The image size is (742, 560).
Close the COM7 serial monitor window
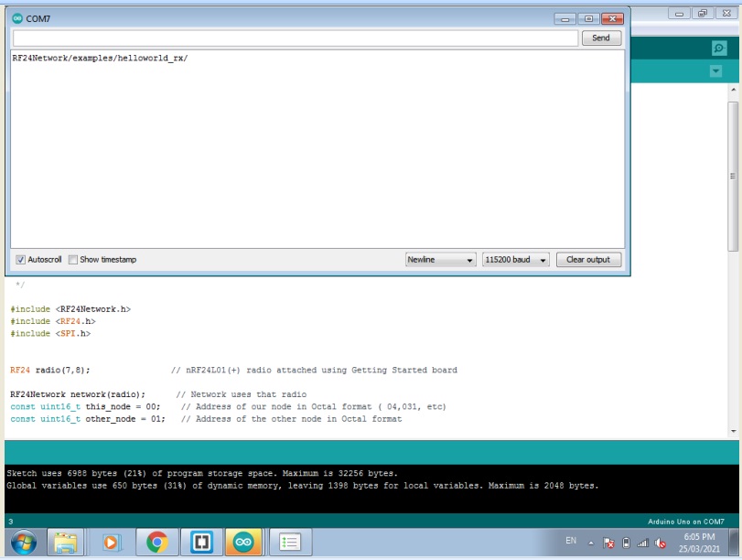613,19
